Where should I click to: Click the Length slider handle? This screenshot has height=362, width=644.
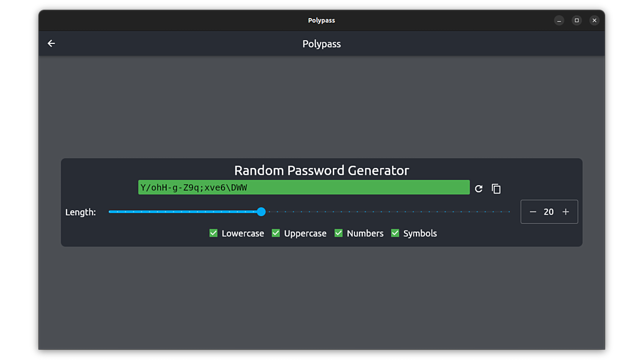[261, 211]
